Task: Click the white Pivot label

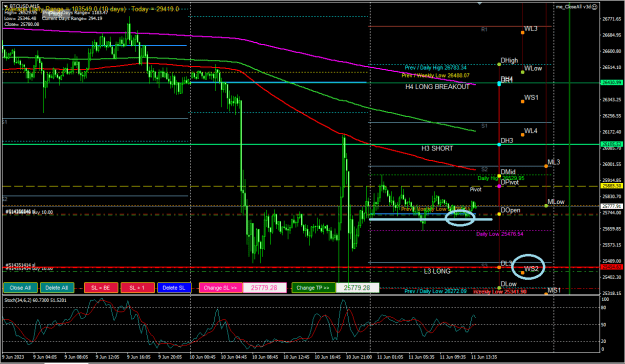Action: pyautogui.click(x=476, y=189)
